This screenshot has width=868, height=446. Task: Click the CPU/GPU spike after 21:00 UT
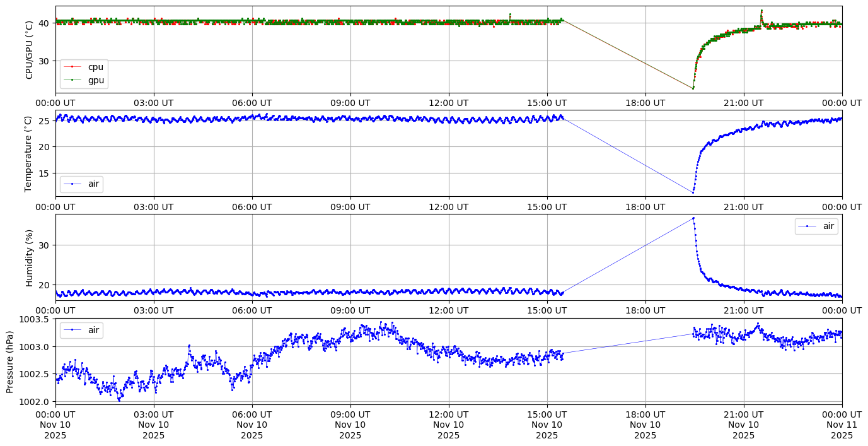click(761, 11)
